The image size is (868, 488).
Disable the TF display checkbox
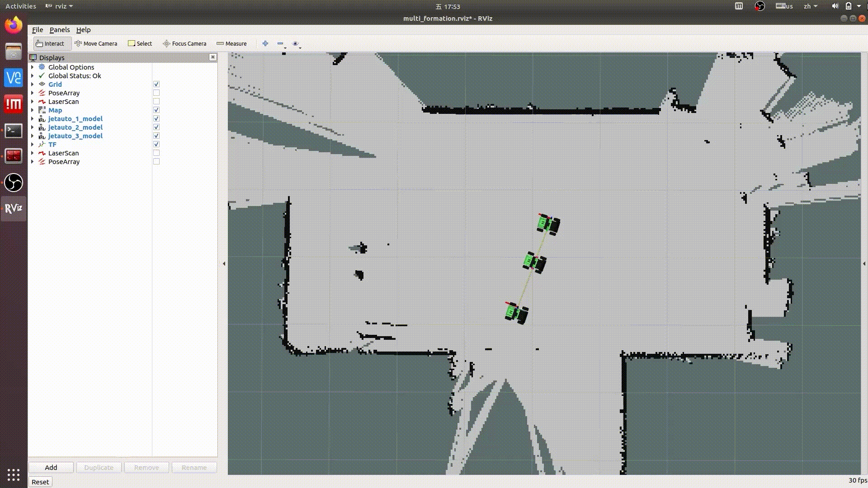pos(156,145)
